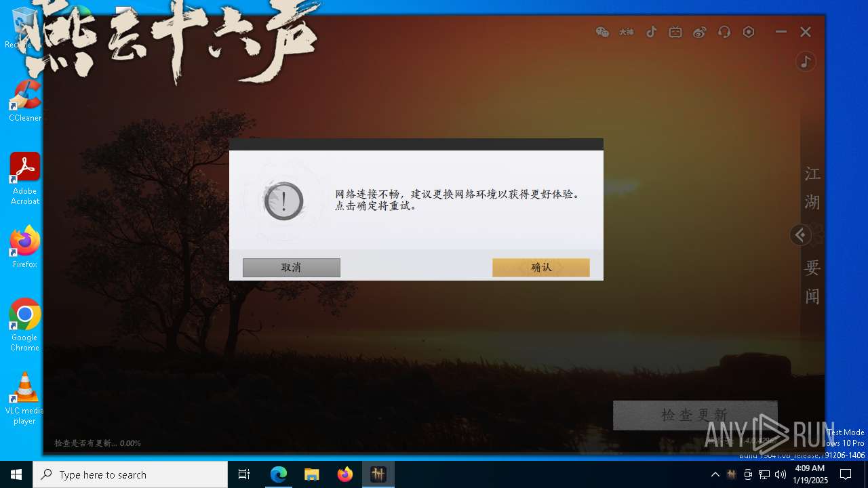The image size is (868, 488).
Task: Open the 大神 community icon
Action: pyautogui.click(x=626, y=32)
